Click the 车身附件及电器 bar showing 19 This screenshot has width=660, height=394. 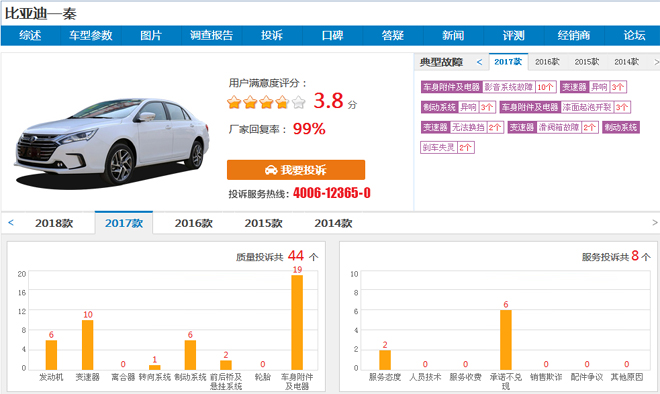pos(297,322)
